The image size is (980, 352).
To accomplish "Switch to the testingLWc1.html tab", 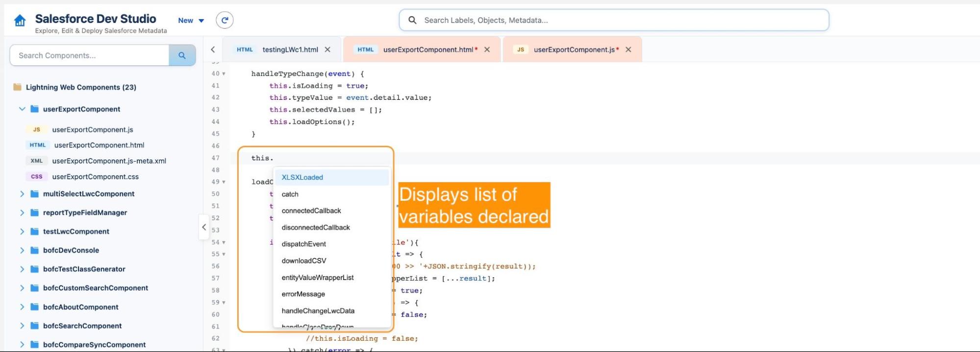I will tap(290, 49).
